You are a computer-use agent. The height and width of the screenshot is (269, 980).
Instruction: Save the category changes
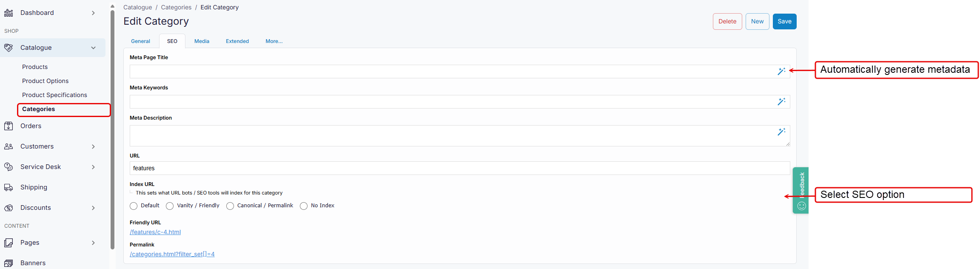point(784,21)
